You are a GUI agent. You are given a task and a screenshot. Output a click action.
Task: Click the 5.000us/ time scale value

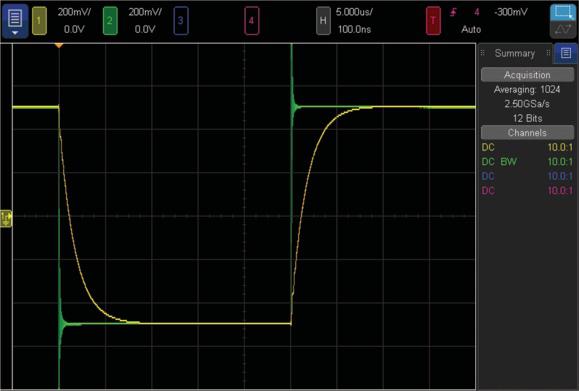point(354,12)
